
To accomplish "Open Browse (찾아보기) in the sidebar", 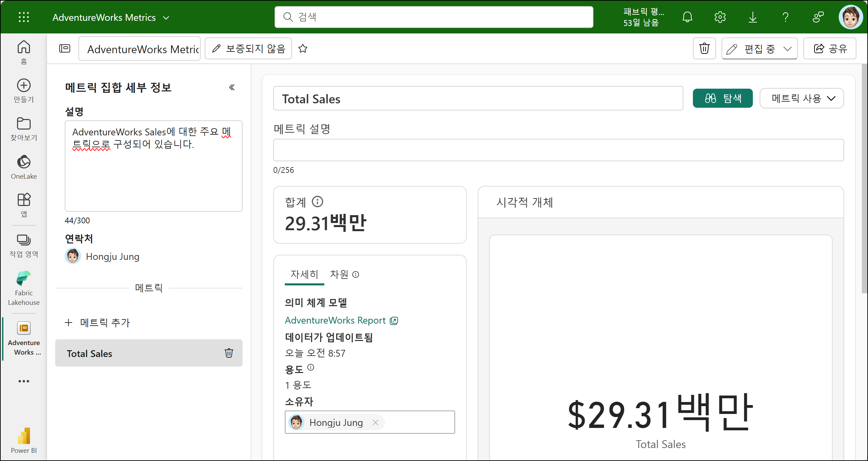I will (x=24, y=129).
